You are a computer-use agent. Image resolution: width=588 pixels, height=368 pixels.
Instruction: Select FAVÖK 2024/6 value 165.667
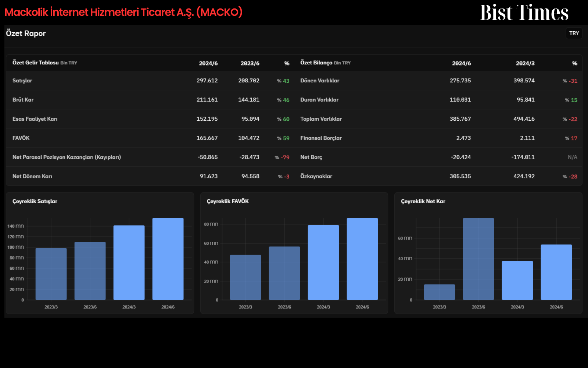tap(207, 138)
